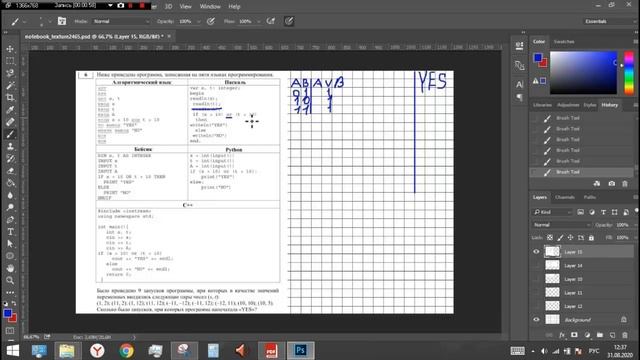Image resolution: width=640 pixels, height=360 pixels.
Task: Open the brush Opacity slider arrow
Action: point(198,21)
